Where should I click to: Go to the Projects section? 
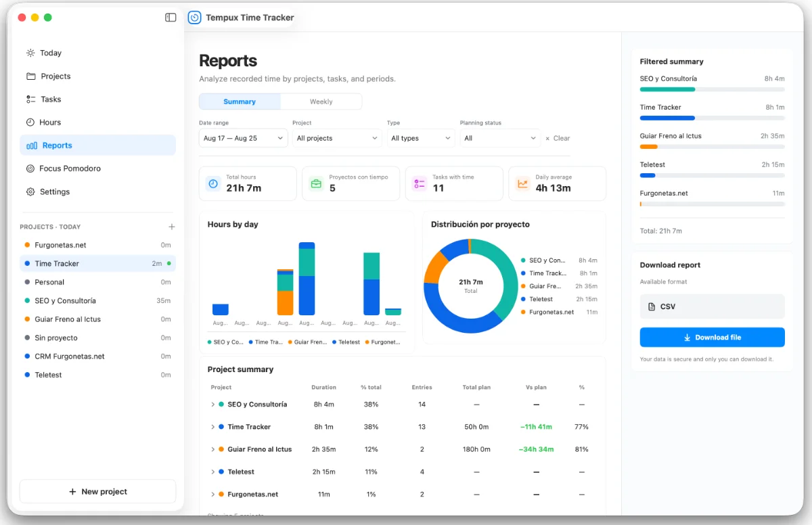tap(97, 76)
